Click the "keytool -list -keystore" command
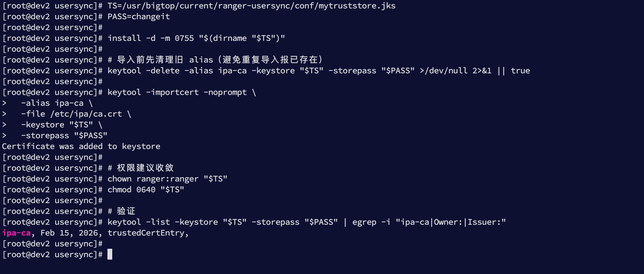 (163, 222)
